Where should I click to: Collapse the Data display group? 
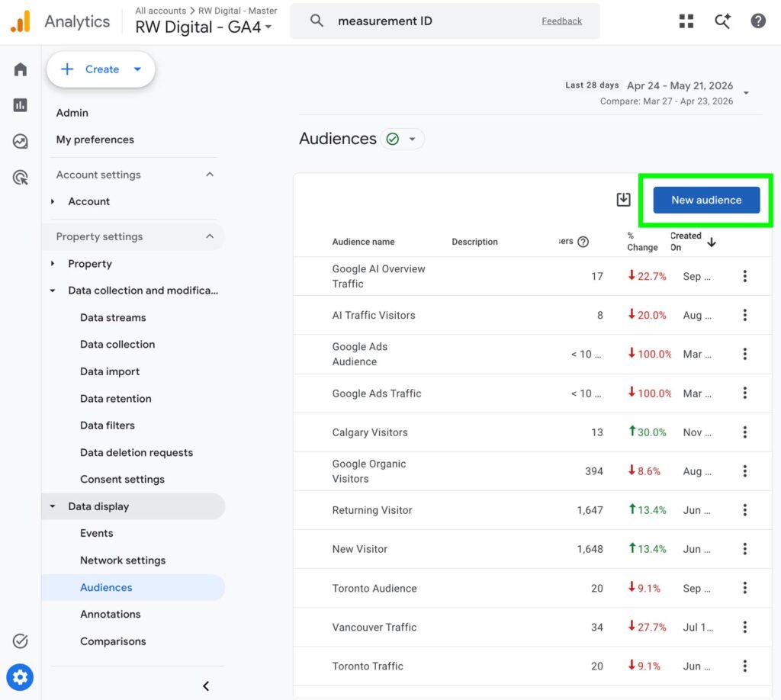[x=53, y=506]
